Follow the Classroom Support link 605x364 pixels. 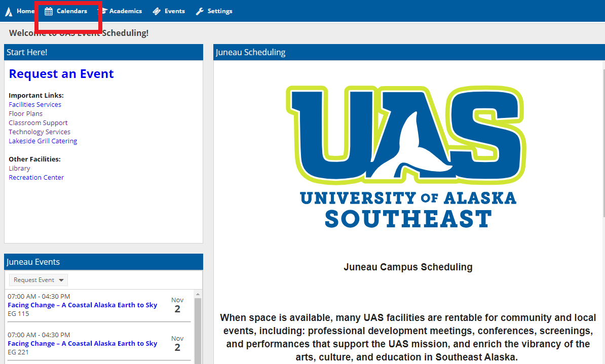click(x=38, y=123)
